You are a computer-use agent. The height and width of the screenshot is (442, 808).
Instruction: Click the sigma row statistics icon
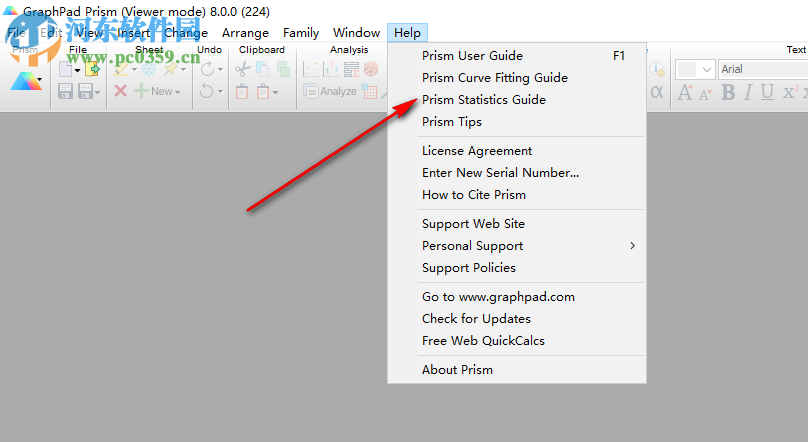(x=351, y=69)
